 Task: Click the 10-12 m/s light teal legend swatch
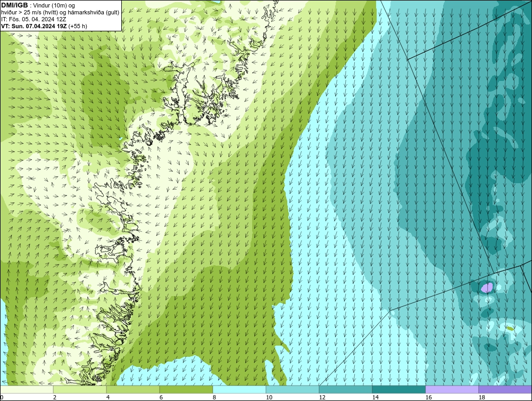pyautogui.click(x=293, y=389)
